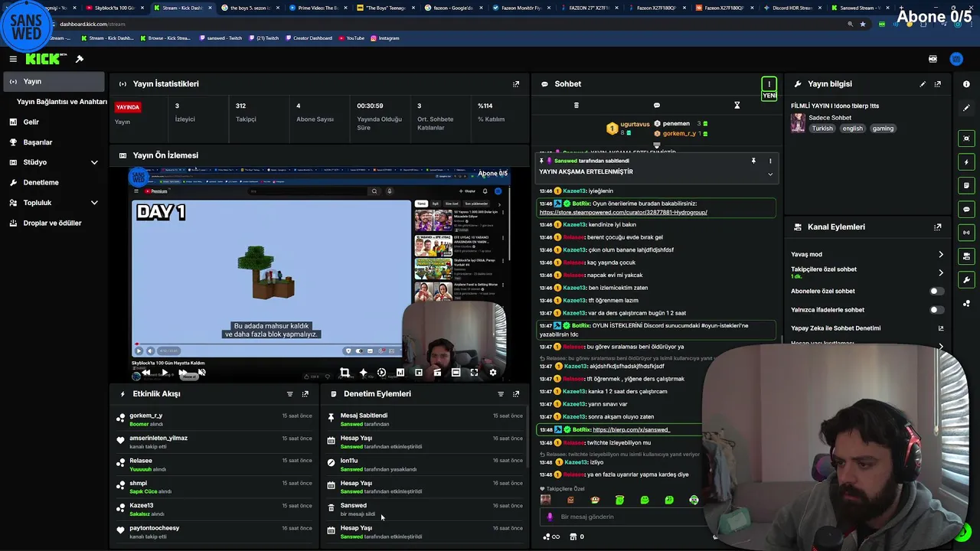The height and width of the screenshot is (551, 980).
Task: Open pinned message three-dot menu
Action: coord(770,161)
